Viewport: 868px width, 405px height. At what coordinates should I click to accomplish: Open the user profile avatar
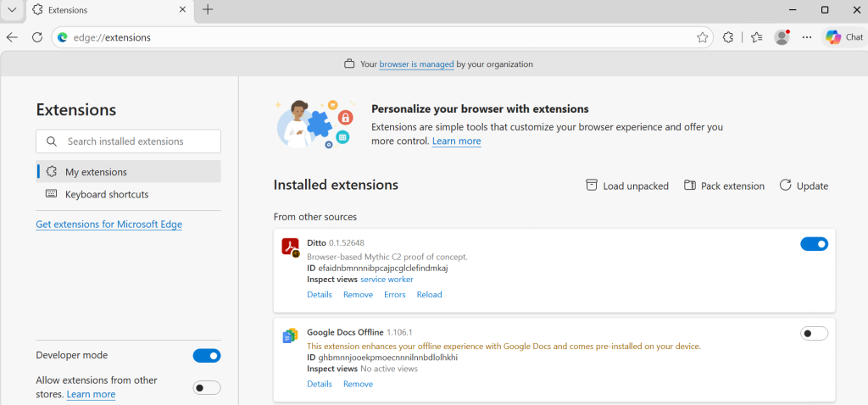782,37
